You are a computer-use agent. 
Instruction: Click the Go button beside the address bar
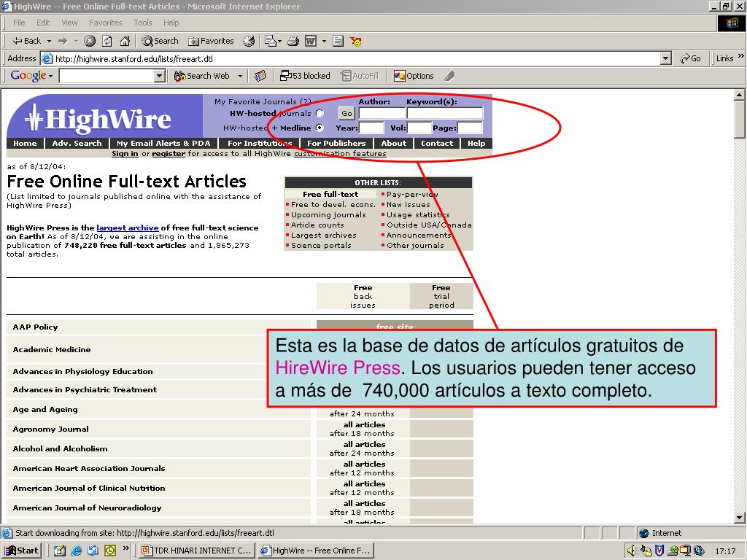[690, 58]
